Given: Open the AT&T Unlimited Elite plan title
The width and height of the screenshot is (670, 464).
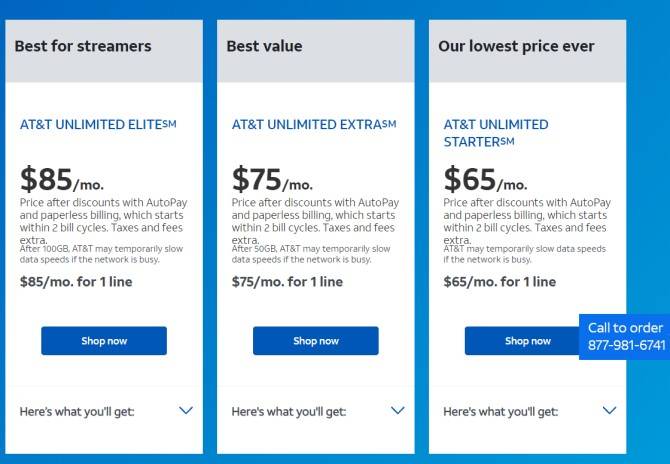Looking at the screenshot, I should (98, 125).
